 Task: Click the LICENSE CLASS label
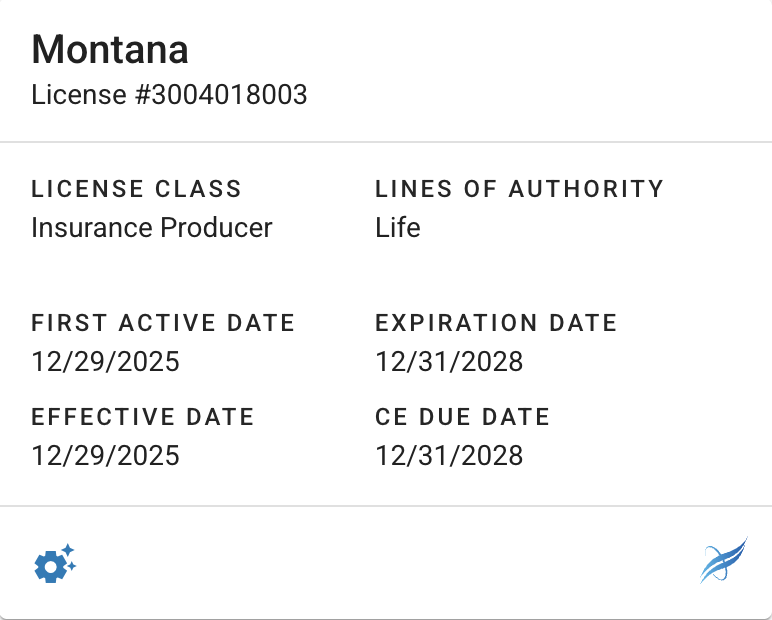click(x=136, y=188)
